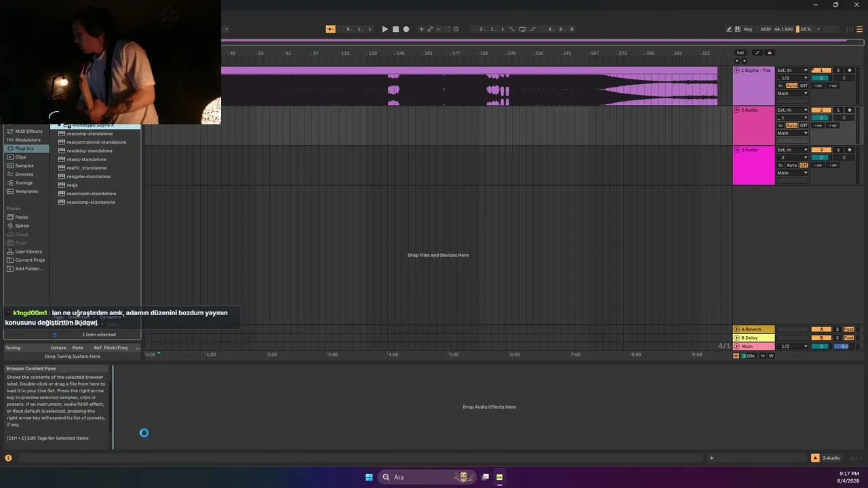The width and height of the screenshot is (868, 488).
Task: Toggle the MIDI overdub plus icon
Action: (421, 29)
